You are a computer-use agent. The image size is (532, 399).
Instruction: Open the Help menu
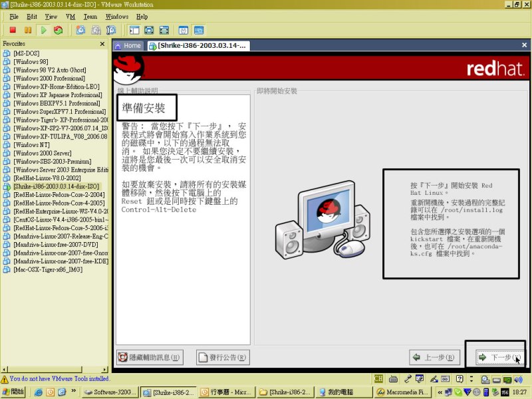point(142,16)
